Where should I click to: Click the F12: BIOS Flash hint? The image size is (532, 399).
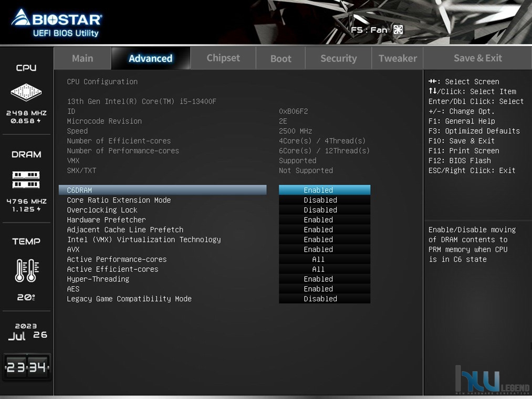[460, 161]
